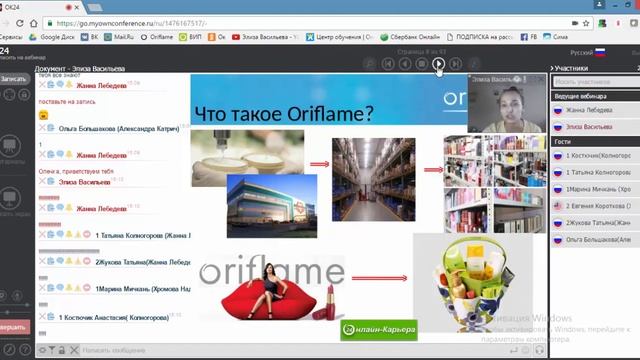Delete message from 1 Татьяна Колногорова

pos(42,235)
